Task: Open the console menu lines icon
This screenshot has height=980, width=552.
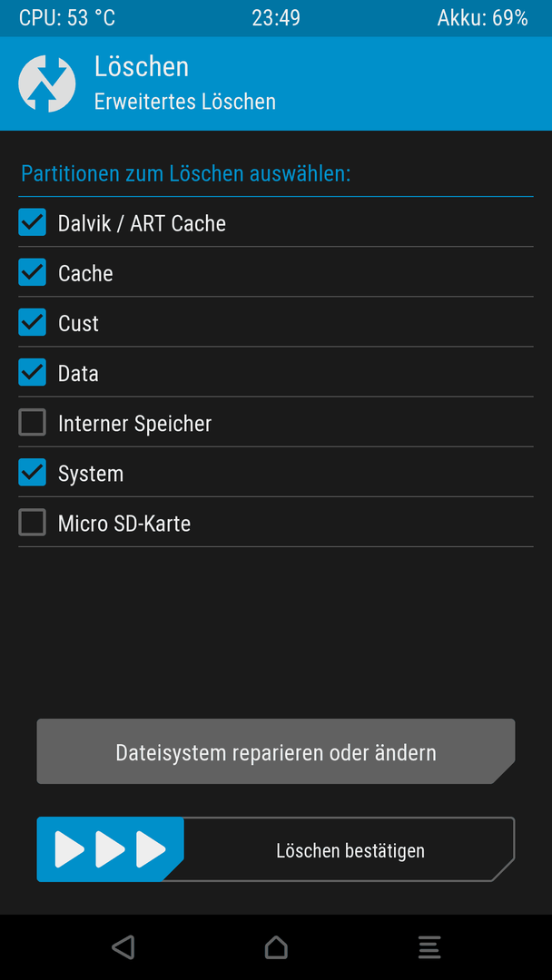Action: (429, 946)
